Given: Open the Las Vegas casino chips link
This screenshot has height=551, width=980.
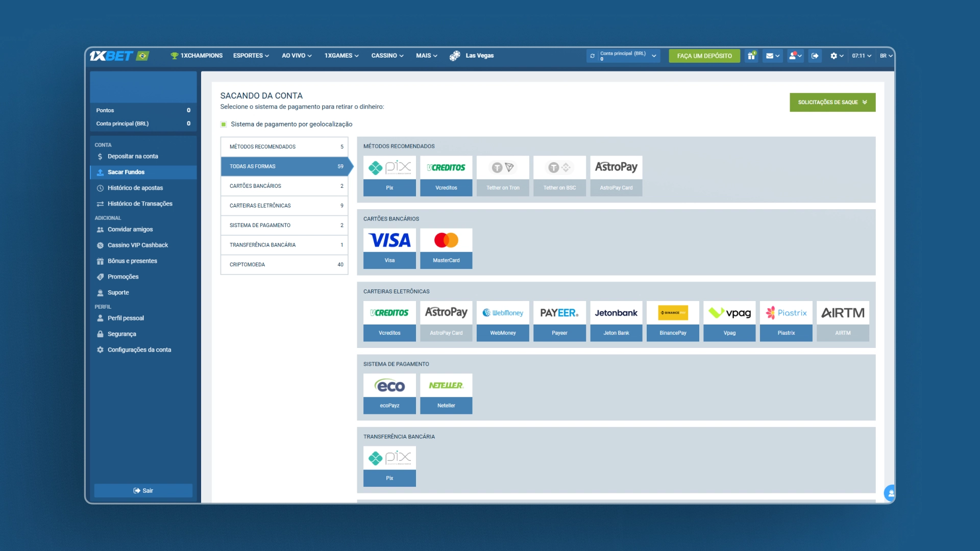Looking at the screenshot, I should [x=472, y=56].
